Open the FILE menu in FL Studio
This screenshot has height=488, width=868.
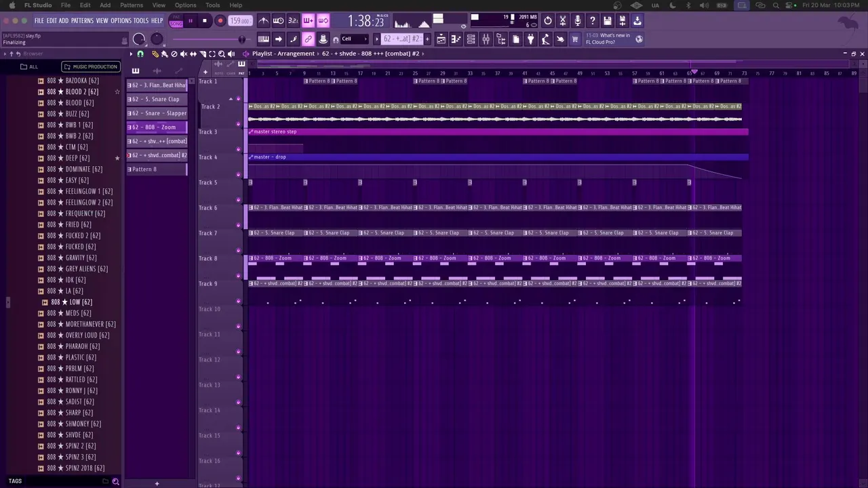[x=39, y=21]
